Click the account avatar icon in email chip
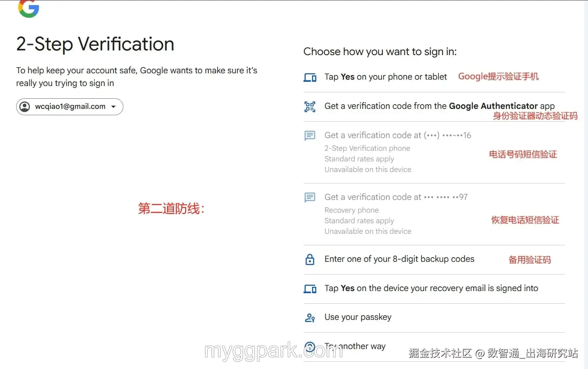588x369 pixels. tap(25, 107)
